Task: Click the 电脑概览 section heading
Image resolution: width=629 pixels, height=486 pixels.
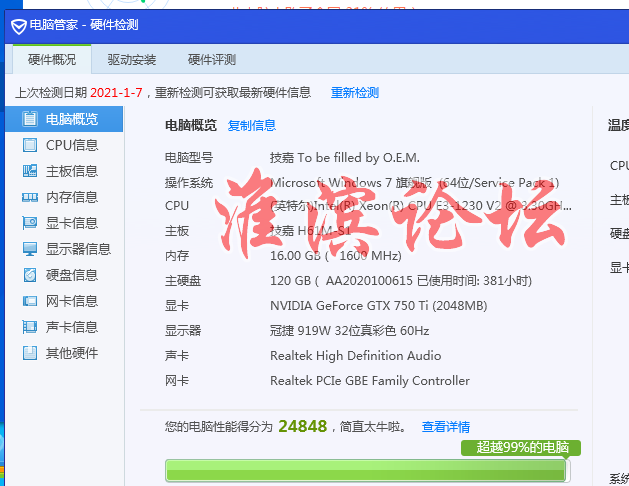Action: pos(191,126)
